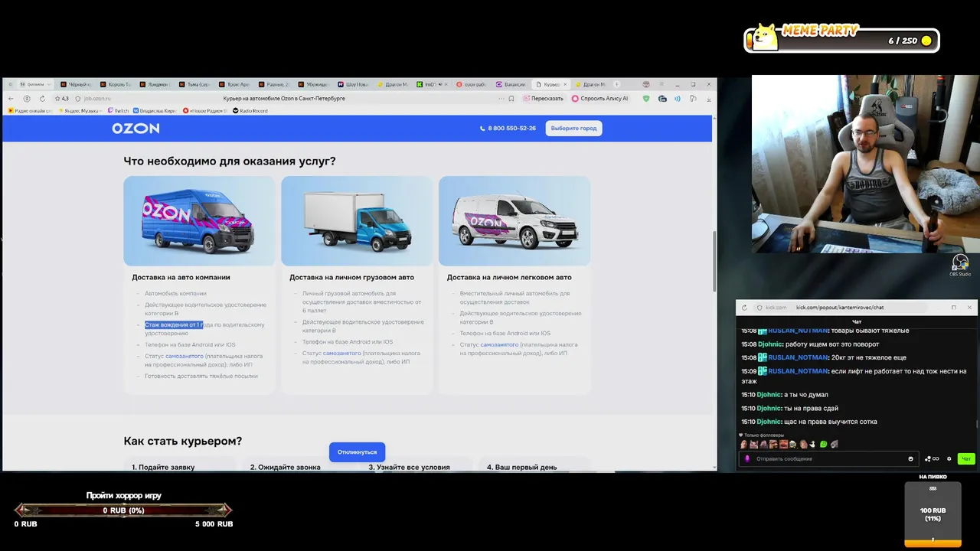
Task: Click the white Ozon Largus image
Action: [514, 221]
